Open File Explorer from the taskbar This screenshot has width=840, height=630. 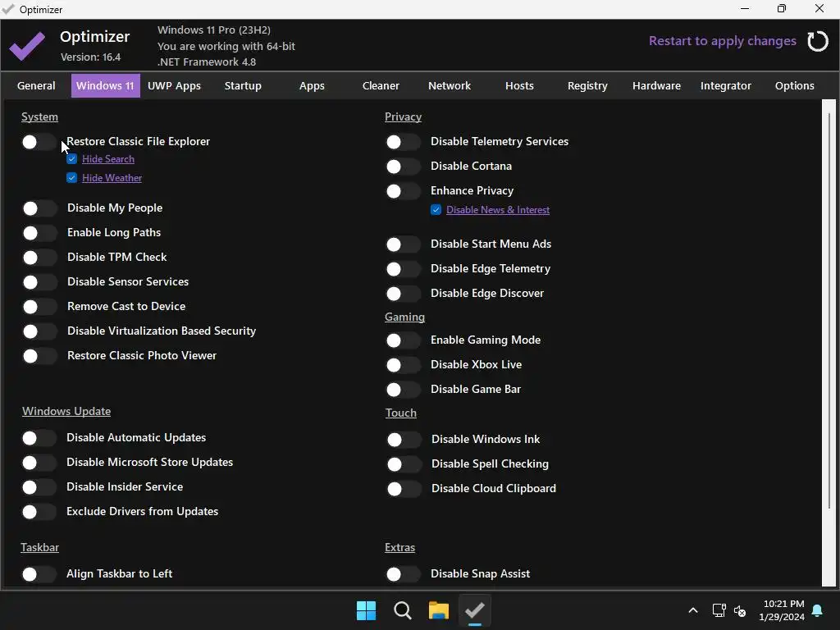(x=439, y=610)
